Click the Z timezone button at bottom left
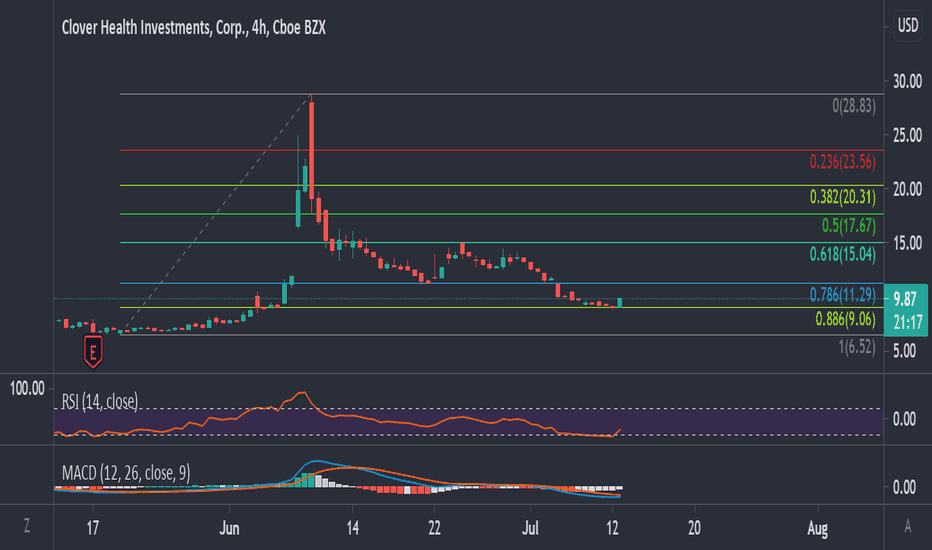 27,526
